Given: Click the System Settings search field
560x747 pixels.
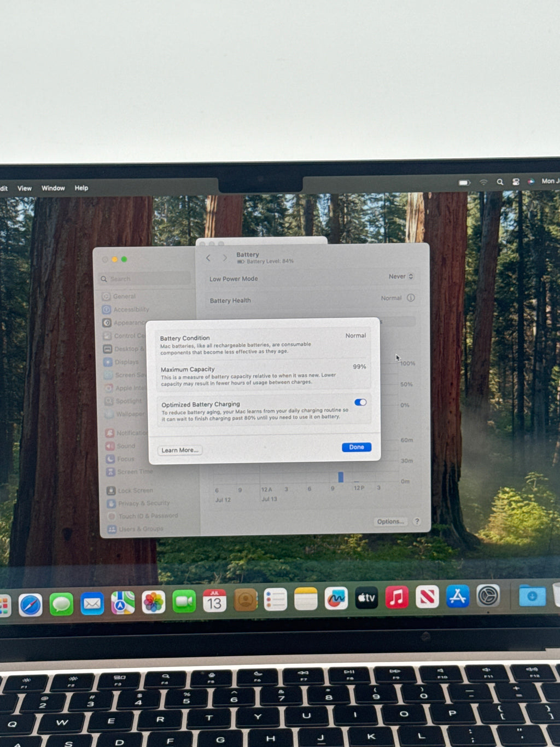Looking at the screenshot, I should (x=145, y=279).
